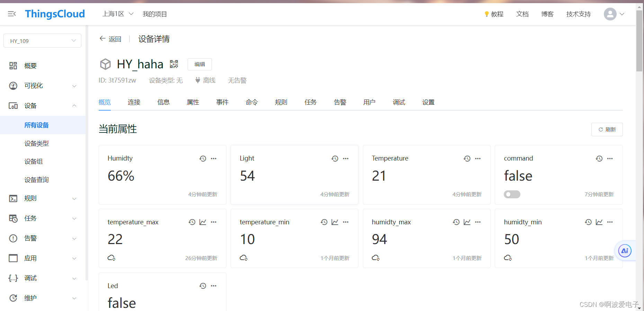Open the 文档 docs link
This screenshot has height=311, width=644.
(522, 14)
